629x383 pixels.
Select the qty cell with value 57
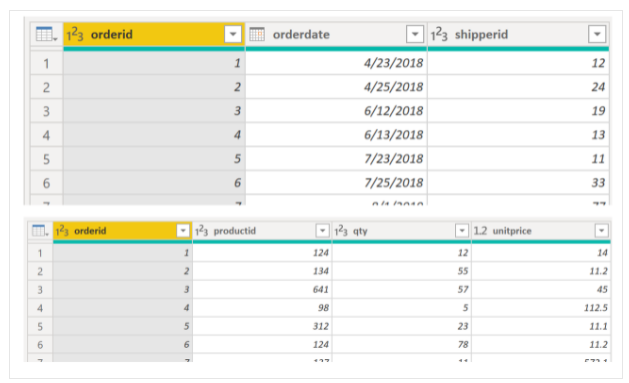pos(402,290)
